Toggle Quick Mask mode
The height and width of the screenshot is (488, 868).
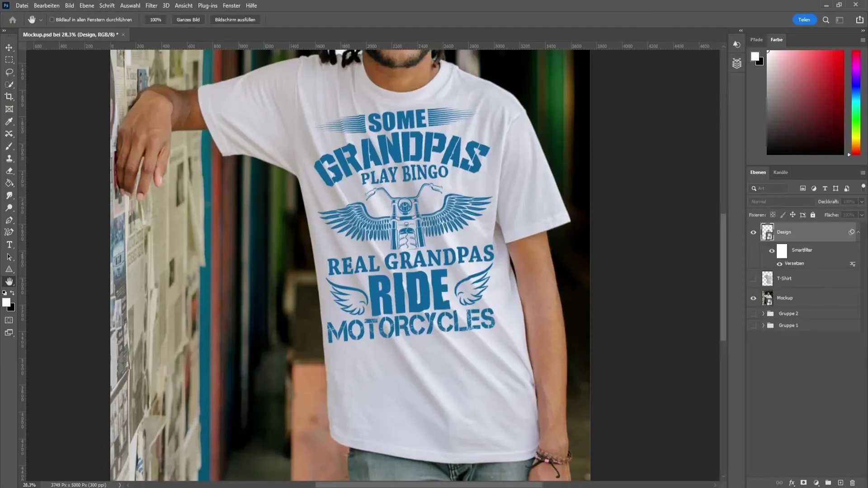tap(9, 320)
